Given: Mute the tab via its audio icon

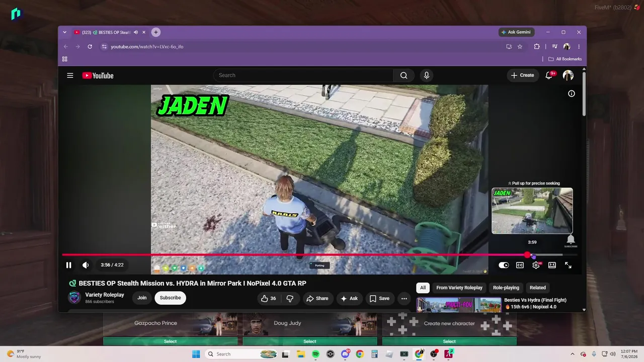Looking at the screenshot, I should (136, 32).
